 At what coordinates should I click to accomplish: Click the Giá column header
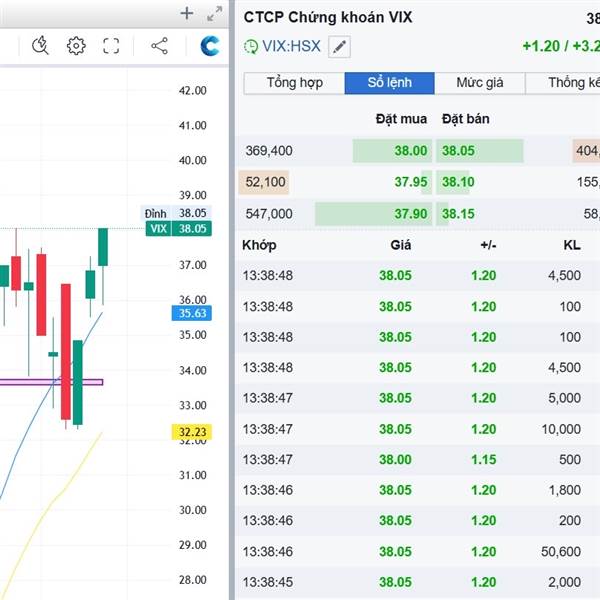coord(401,245)
